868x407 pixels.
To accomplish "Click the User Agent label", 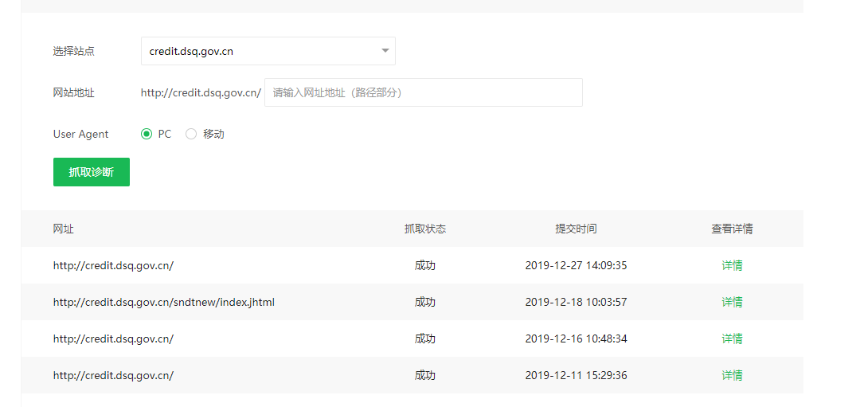I will coord(80,134).
